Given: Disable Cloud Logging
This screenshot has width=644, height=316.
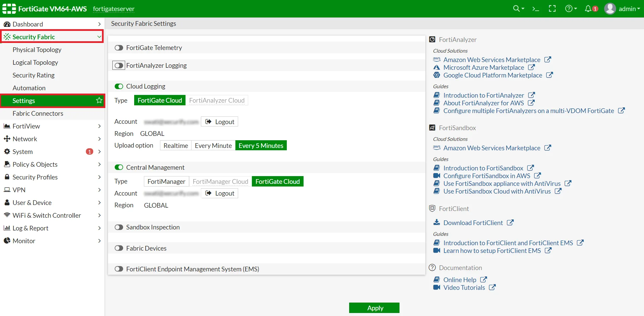Looking at the screenshot, I should point(119,86).
